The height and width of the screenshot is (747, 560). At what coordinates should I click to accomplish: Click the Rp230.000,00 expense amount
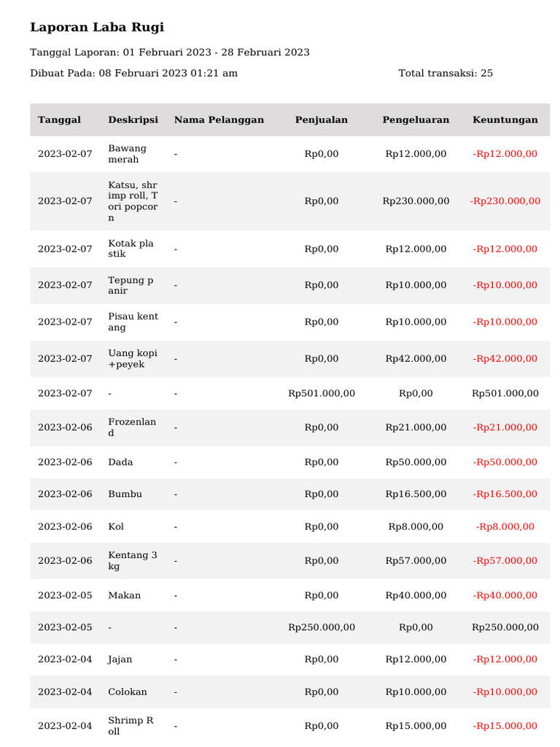coord(416,201)
